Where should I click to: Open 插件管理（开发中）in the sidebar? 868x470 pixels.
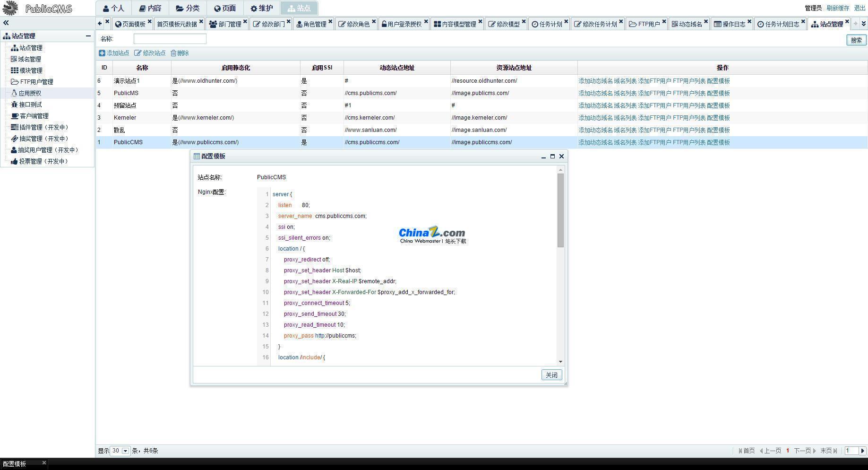(40, 127)
